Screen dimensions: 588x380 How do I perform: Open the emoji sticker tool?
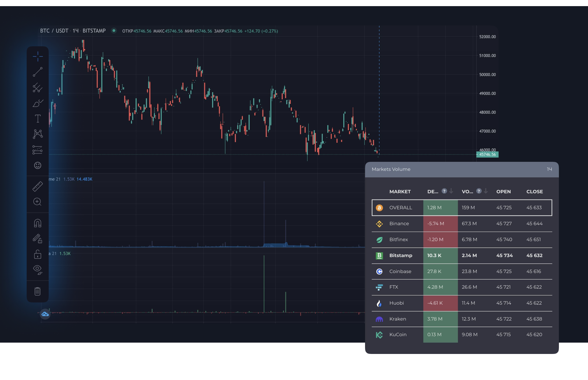38,165
